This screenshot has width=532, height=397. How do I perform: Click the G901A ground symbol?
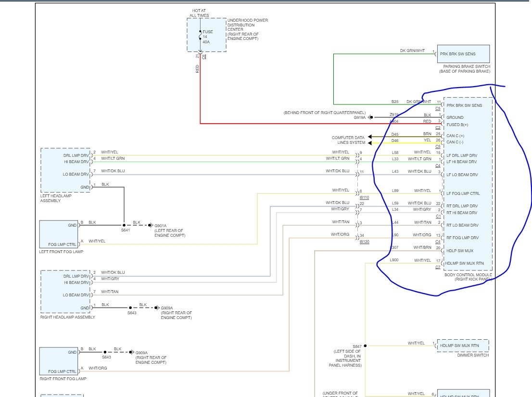(x=151, y=225)
